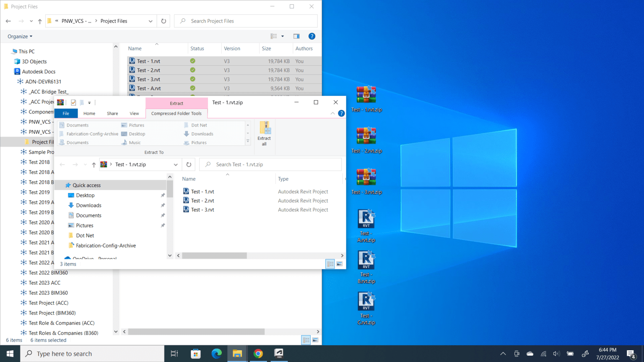Select the details view icon in the status bar
644x362 pixels.
[x=330, y=264]
